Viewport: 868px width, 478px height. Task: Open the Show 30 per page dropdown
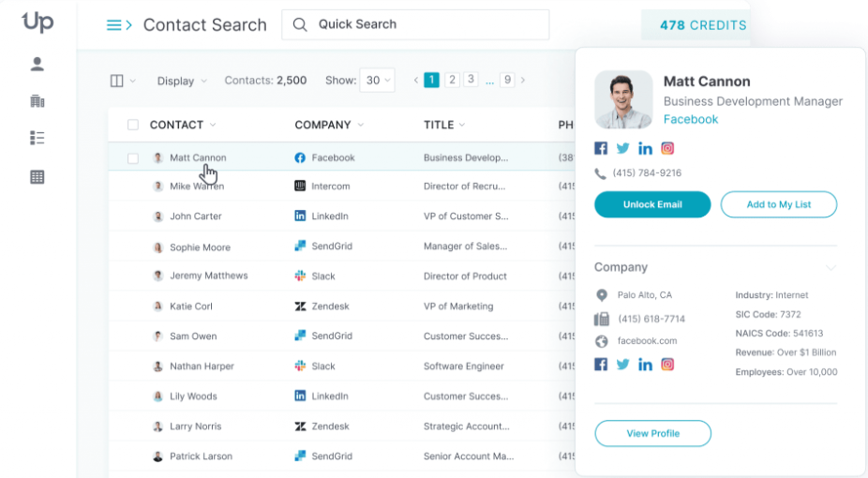[x=379, y=81]
